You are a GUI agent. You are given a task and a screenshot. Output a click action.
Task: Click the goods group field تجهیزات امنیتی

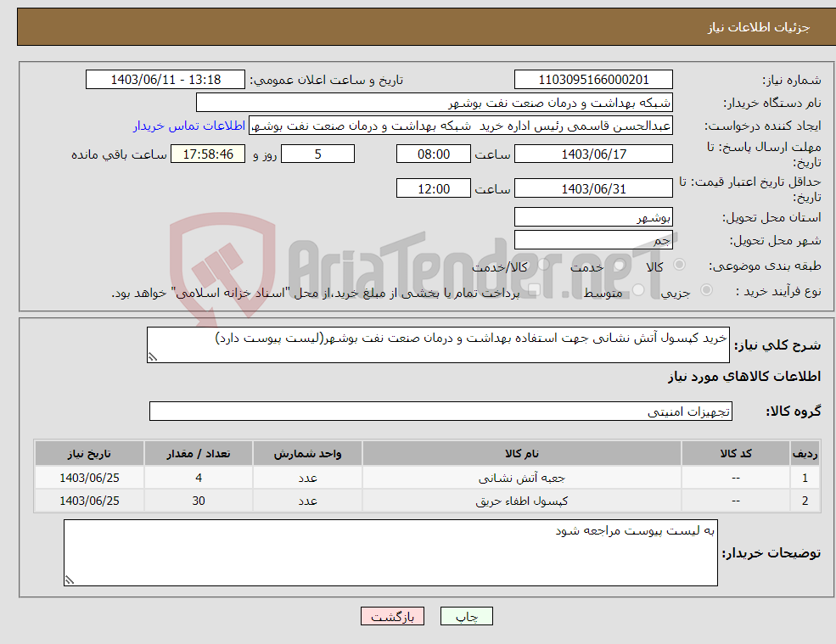(441, 411)
